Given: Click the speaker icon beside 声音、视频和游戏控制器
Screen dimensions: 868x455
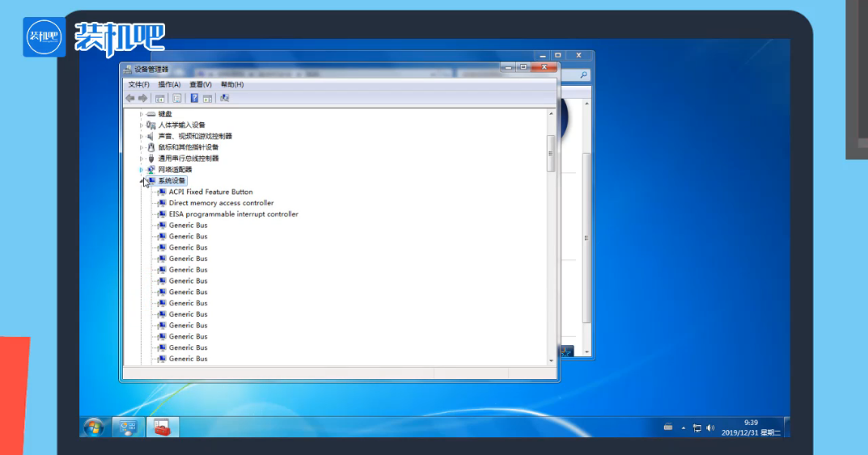Looking at the screenshot, I should click(150, 136).
